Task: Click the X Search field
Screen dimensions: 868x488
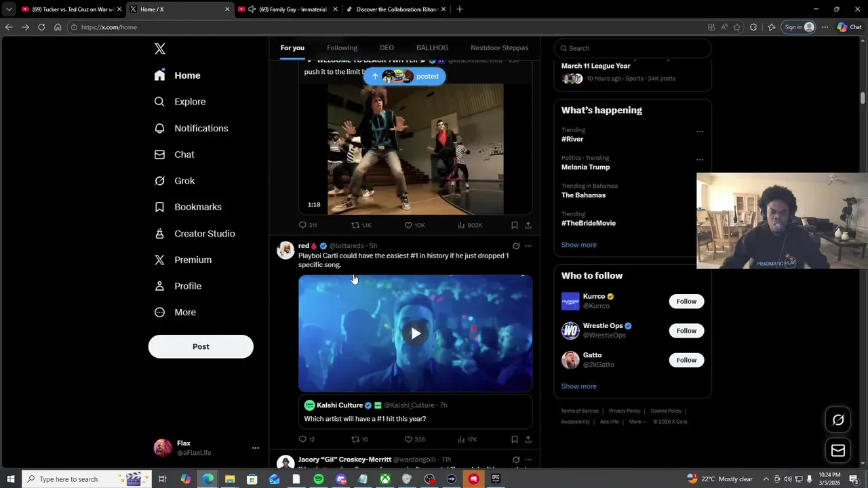Action: coord(633,48)
